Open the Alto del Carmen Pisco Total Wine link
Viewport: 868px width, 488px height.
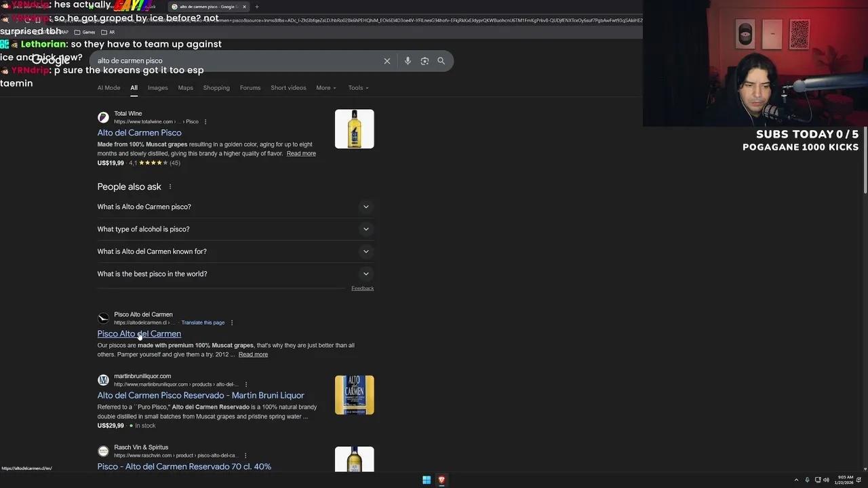[139, 133]
